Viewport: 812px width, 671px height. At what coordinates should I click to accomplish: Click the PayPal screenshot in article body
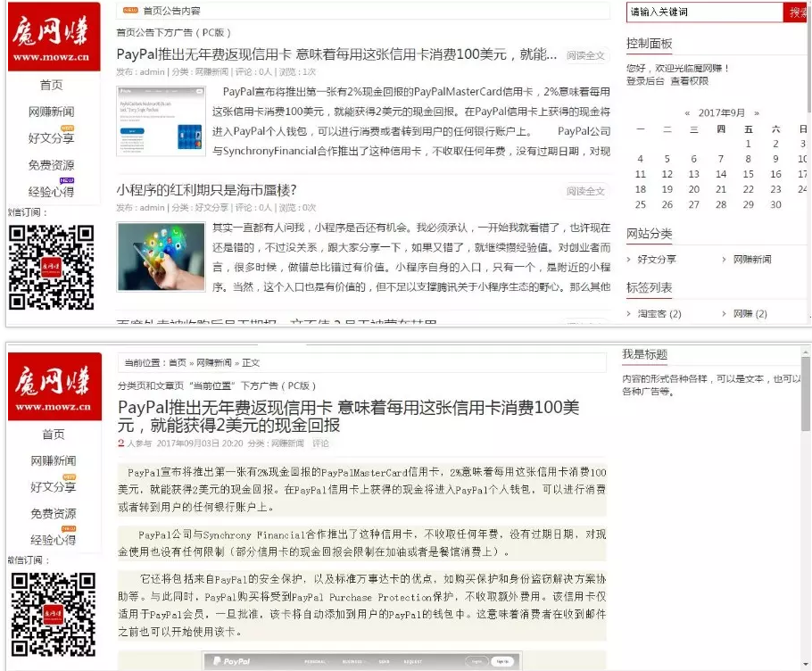(362, 660)
